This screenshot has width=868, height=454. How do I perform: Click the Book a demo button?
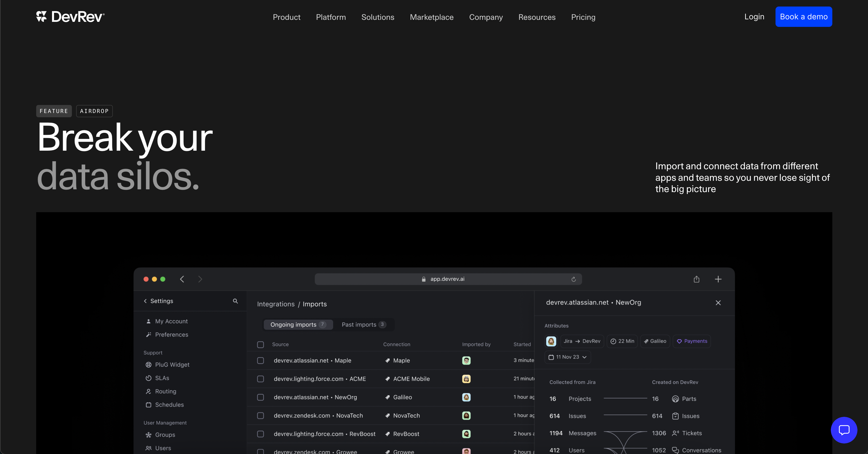pyautogui.click(x=804, y=17)
